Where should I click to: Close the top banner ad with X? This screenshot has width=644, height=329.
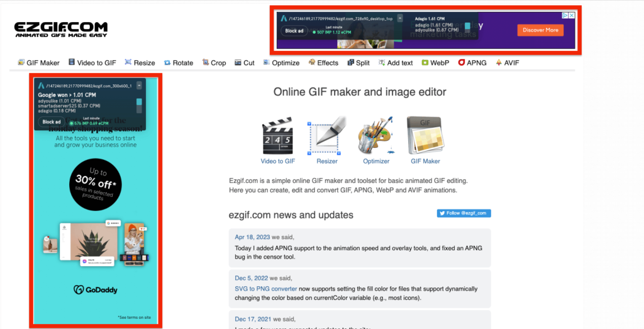tap(572, 15)
